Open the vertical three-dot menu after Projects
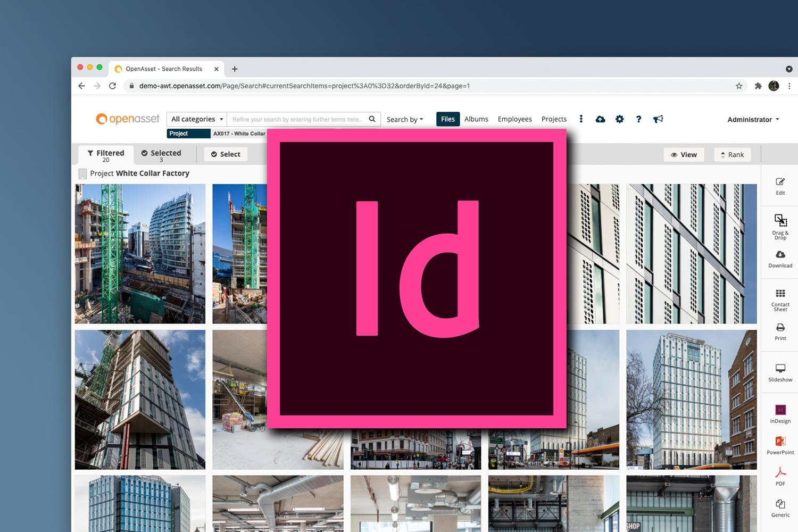The height and width of the screenshot is (532, 798). pyautogui.click(x=581, y=119)
